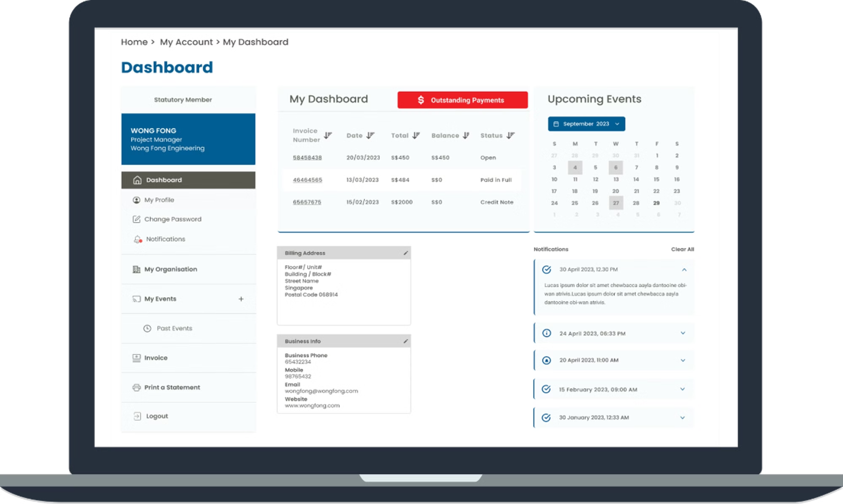This screenshot has width=843, height=504.
Task: Expand the 24 April 2023 notification
Action: click(683, 333)
